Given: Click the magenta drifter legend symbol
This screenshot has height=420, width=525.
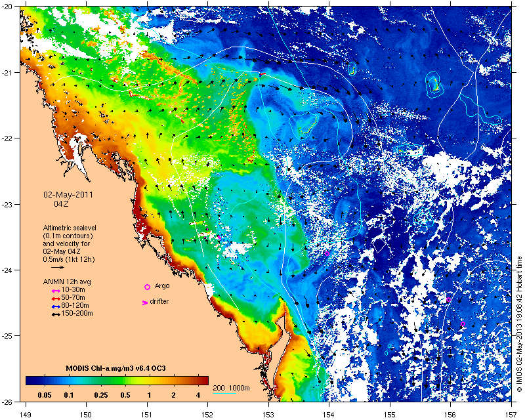Looking at the screenshot, I should click(145, 303).
